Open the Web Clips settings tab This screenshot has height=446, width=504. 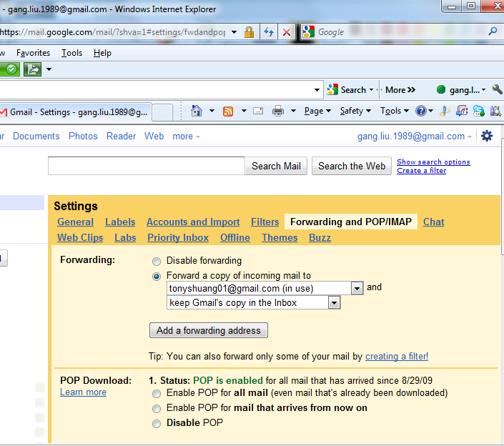tap(80, 237)
